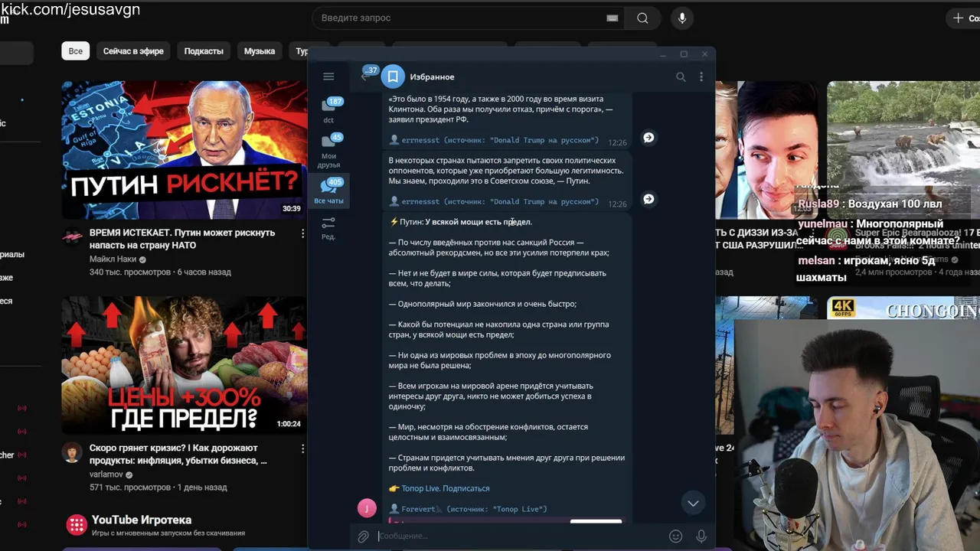Click the paperclip attach file icon
Image resolution: width=980 pixels, height=551 pixels.
pyautogui.click(x=364, y=536)
